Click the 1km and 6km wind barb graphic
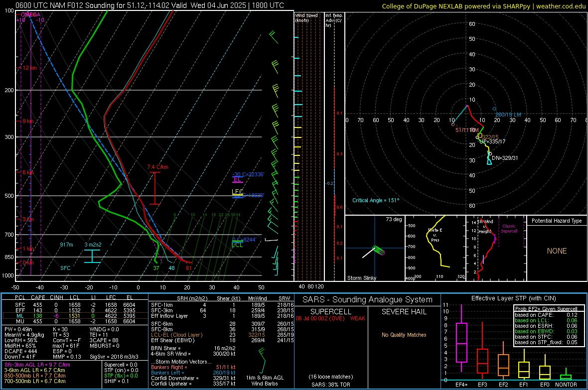 (262, 361)
